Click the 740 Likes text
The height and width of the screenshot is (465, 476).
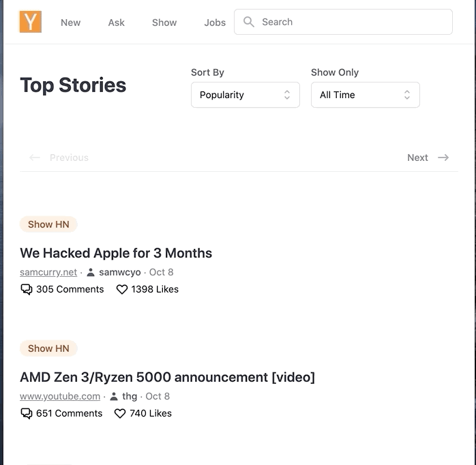(x=151, y=413)
